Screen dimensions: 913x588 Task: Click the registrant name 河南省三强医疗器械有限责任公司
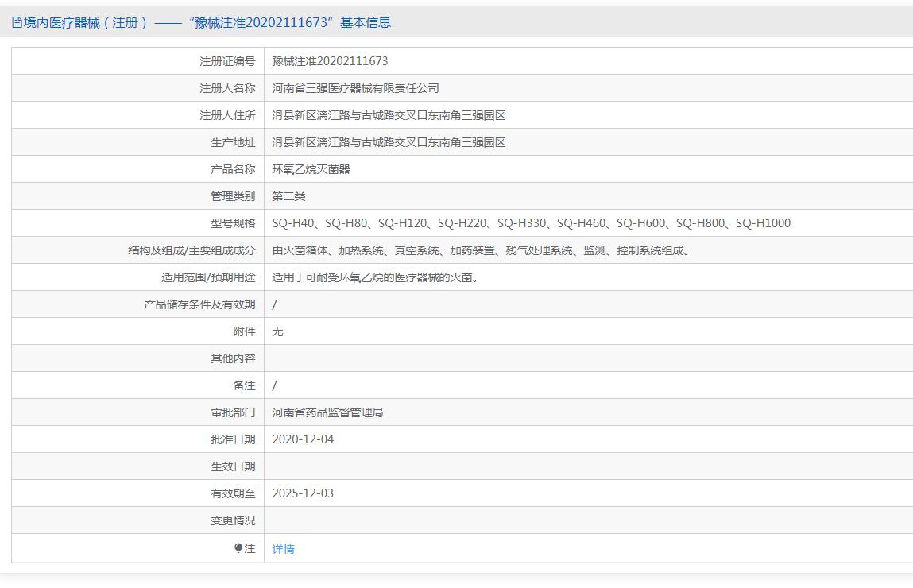click(355, 88)
